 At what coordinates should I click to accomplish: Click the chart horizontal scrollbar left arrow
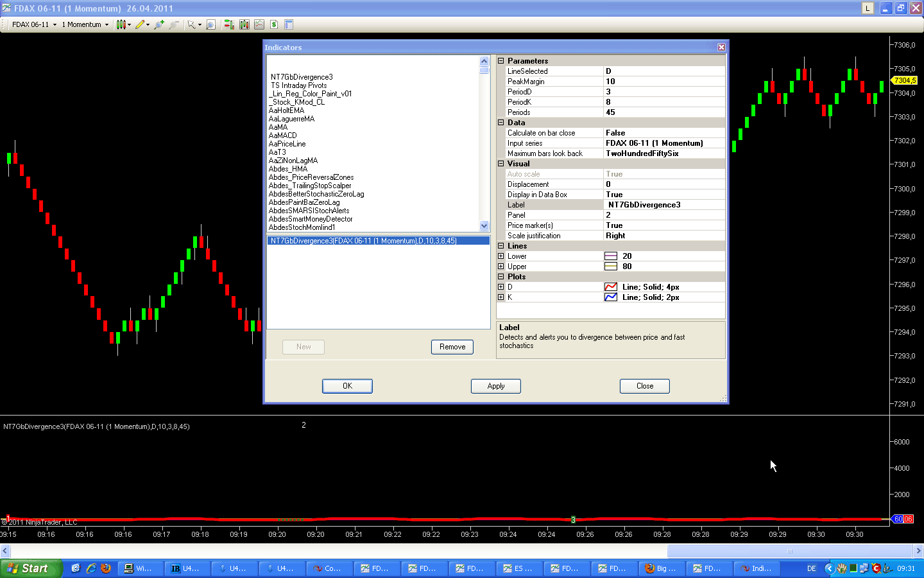click(5, 551)
